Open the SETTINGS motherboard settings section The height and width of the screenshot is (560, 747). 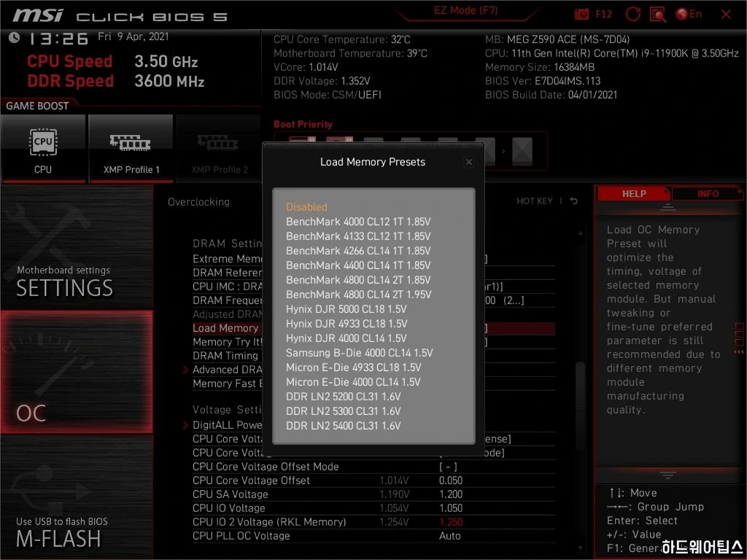(x=77, y=248)
